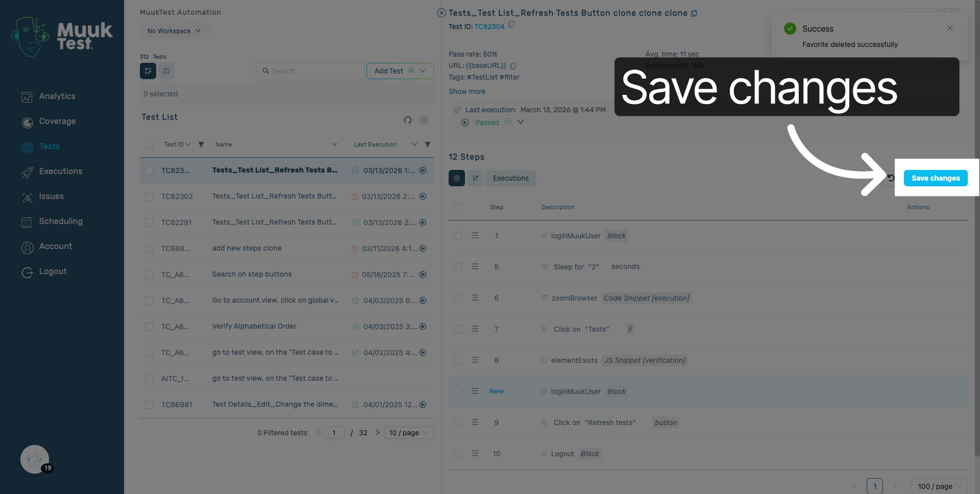980x494 pixels.
Task: Change the tests 10 / page size
Action: tap(409, 433)
